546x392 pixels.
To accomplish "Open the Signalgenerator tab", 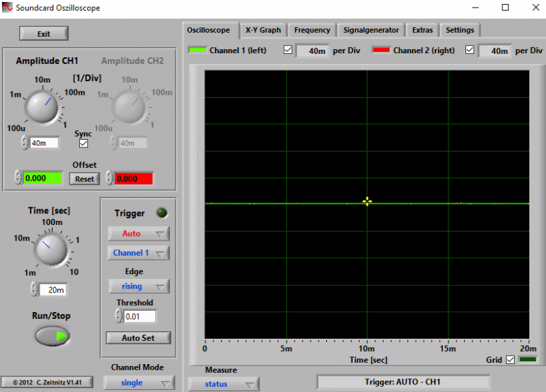I will 371,30.
